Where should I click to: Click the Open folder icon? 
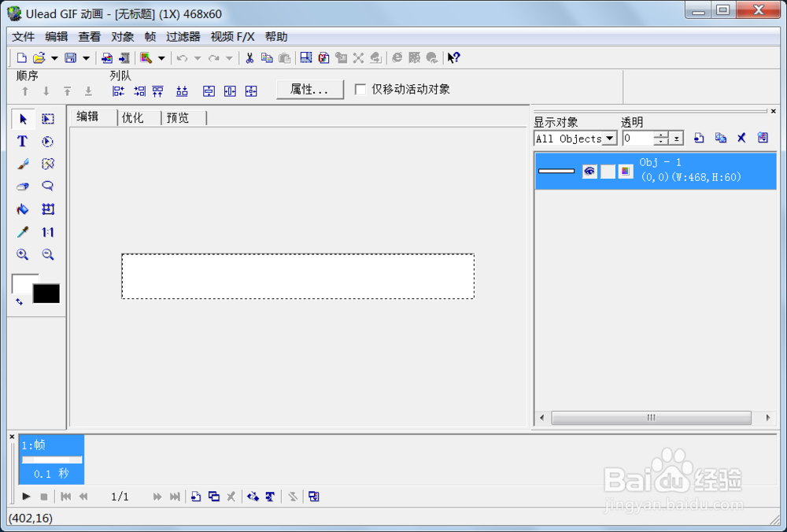click(x=39, y=58)
